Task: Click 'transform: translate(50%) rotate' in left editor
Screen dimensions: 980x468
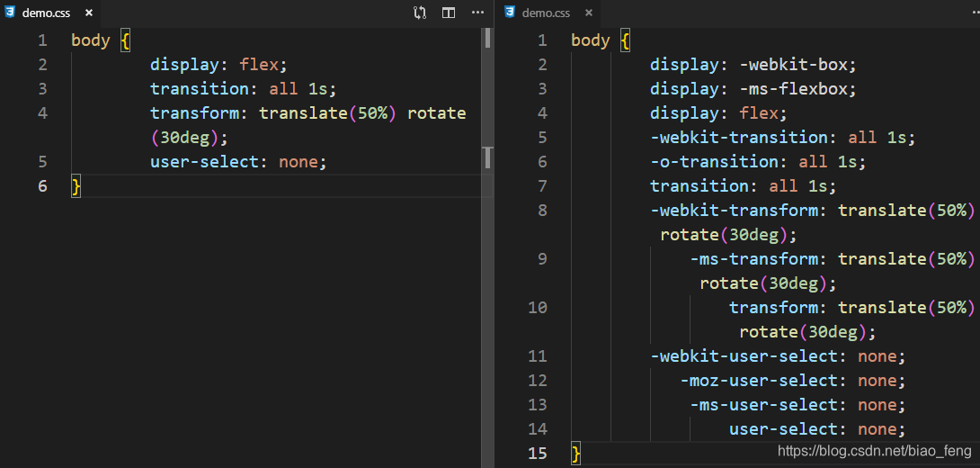Action: click(x=308, y=113)
